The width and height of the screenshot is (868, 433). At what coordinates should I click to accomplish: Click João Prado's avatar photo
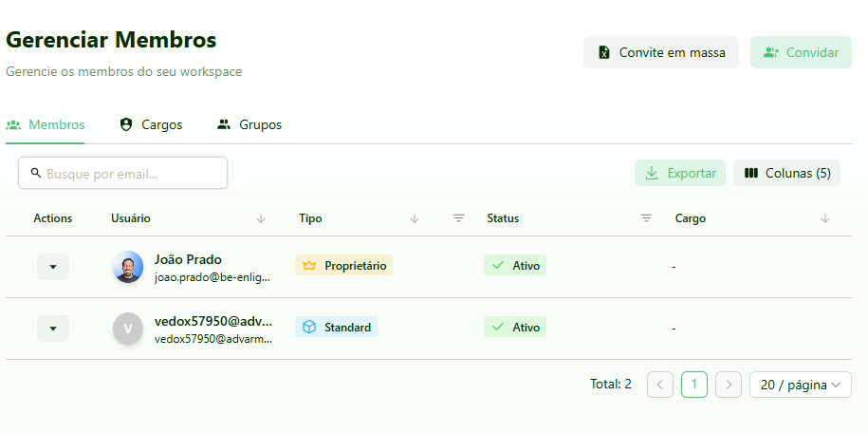click(128, 267)
